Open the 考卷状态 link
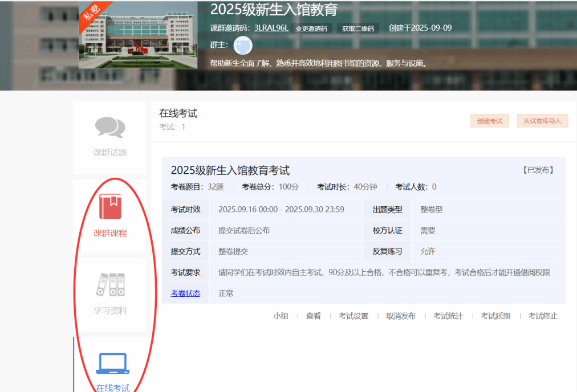This screenshot has width=577, height=392. (185, 293)
